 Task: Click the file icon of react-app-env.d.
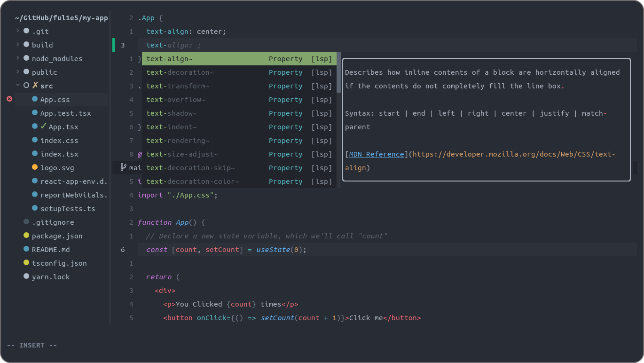pyautogui.click(x=35, y=181)
